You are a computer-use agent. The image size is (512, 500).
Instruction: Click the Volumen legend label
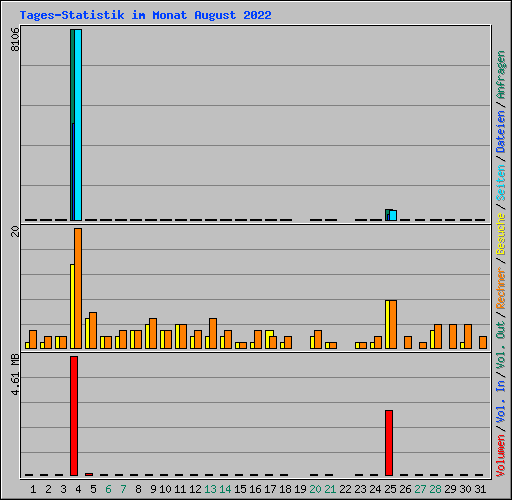pos(501,456)
